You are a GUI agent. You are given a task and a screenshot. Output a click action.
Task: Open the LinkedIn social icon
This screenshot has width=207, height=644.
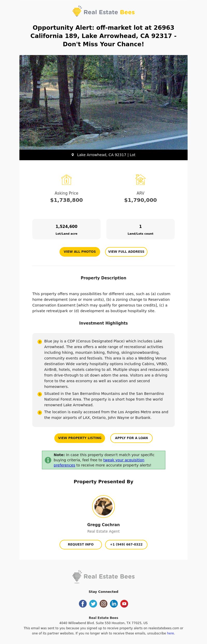114,604
